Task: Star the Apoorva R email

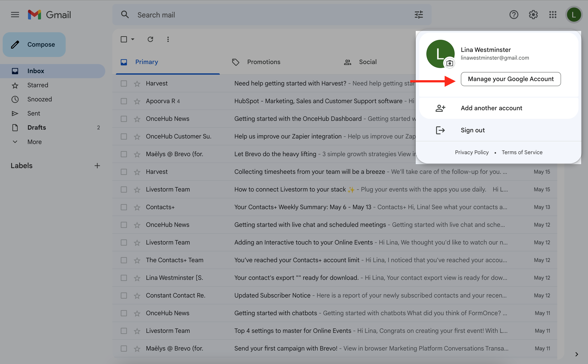Action: (x=137, y=101)
